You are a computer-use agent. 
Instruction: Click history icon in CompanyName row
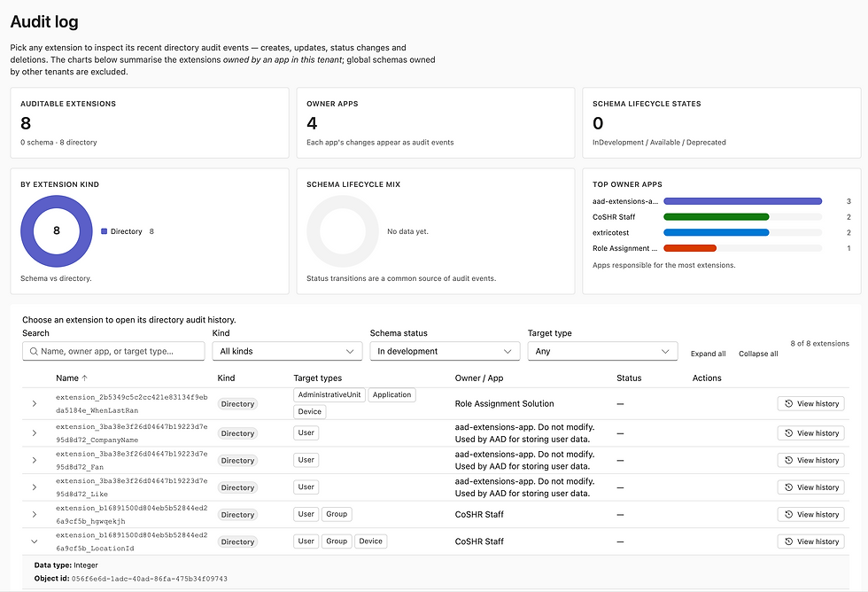tap(789, 433)
